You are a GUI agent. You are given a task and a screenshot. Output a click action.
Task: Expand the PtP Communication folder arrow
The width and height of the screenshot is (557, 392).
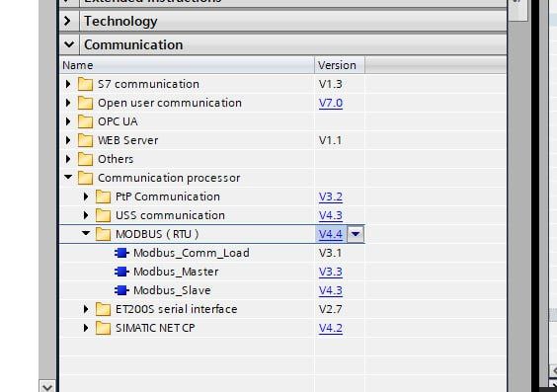click(86, 196)
